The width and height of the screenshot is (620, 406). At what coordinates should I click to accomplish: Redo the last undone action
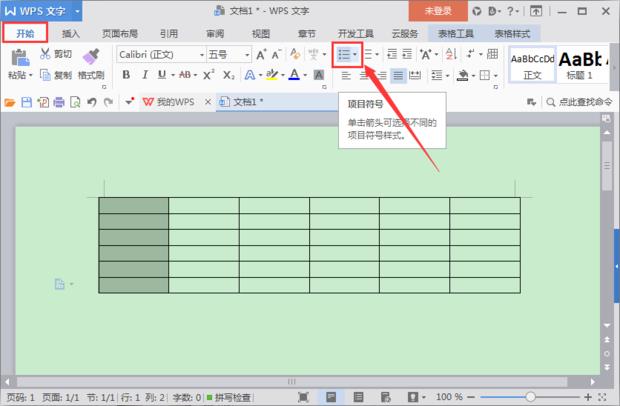(108, 102)
